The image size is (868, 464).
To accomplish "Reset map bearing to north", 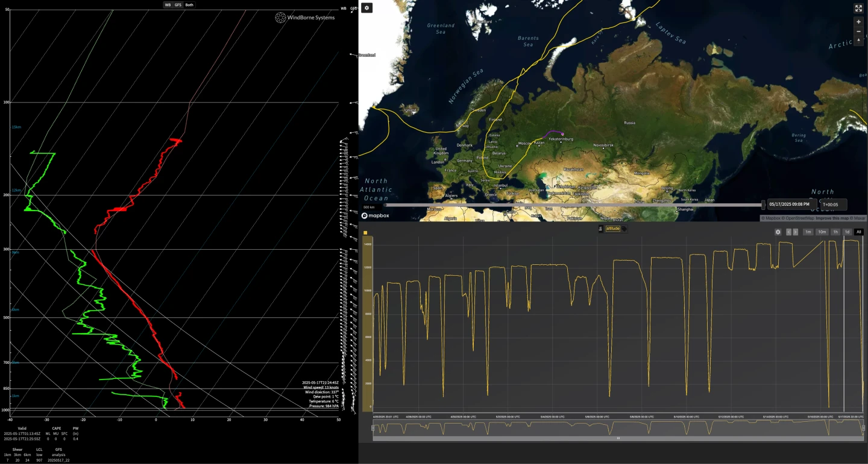I will pos(858,41).
